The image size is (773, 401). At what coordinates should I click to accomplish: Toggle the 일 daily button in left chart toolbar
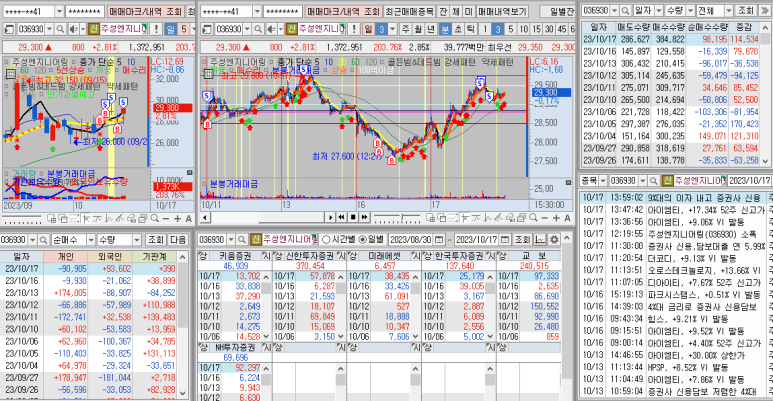170,30
